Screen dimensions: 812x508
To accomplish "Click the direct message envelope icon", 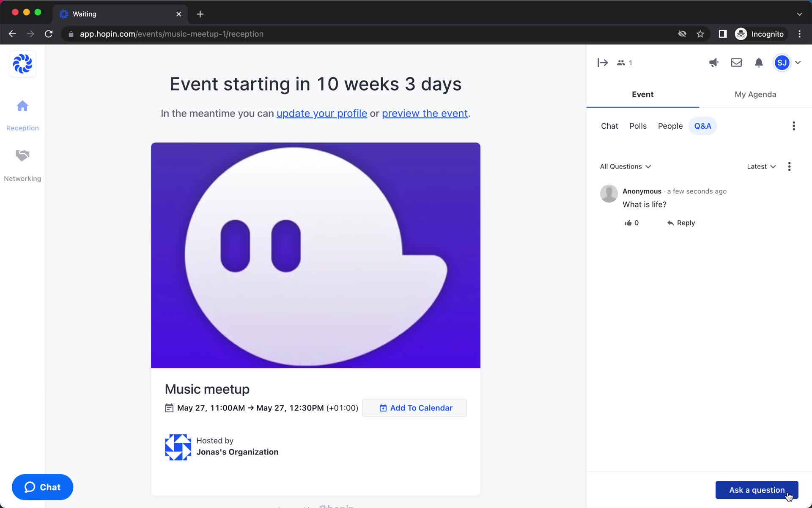I will pos(736,63).
